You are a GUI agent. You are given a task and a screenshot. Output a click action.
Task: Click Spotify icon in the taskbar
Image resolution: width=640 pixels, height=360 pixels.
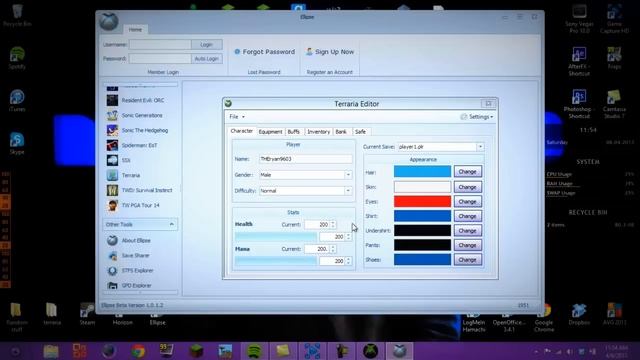[x=254, y=351]
